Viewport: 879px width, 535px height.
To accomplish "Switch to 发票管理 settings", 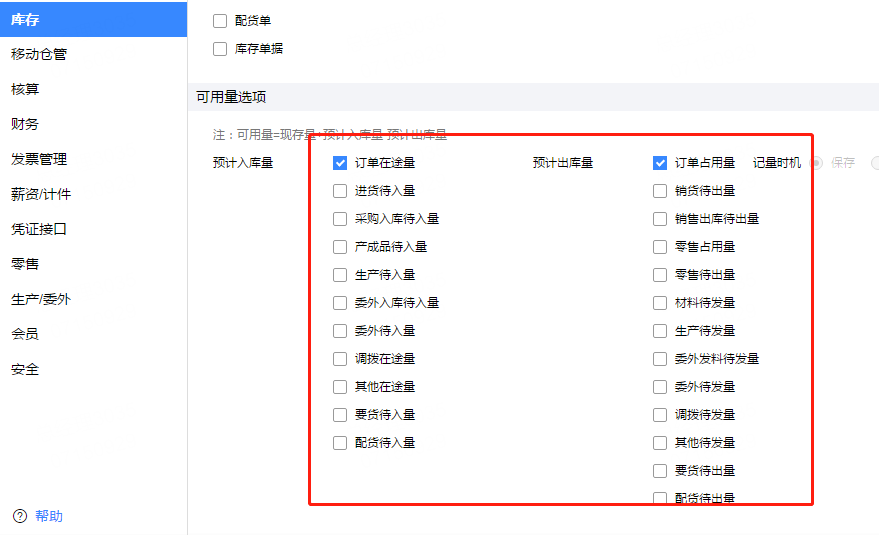I will coord(94,159).
